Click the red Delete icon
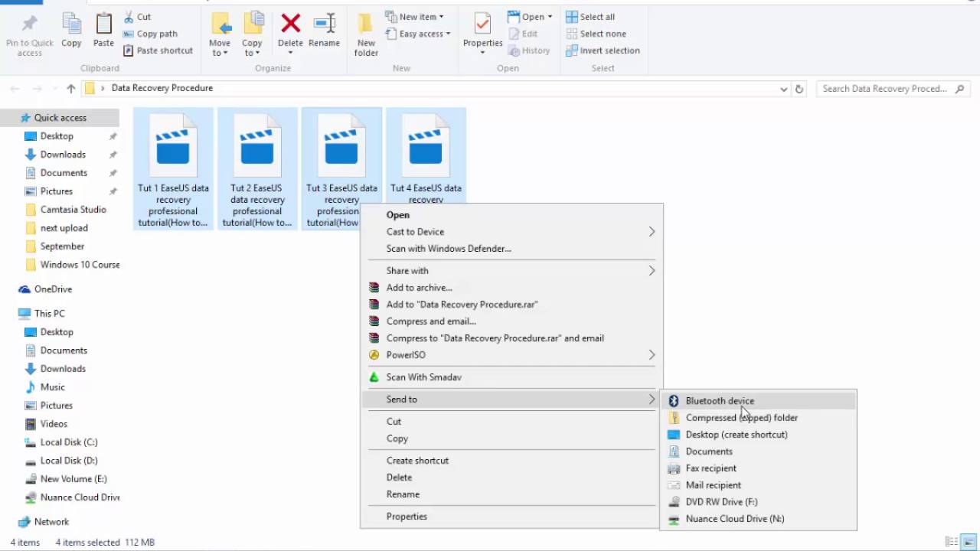Screen dimensions: 980x551 pos(290,24)
